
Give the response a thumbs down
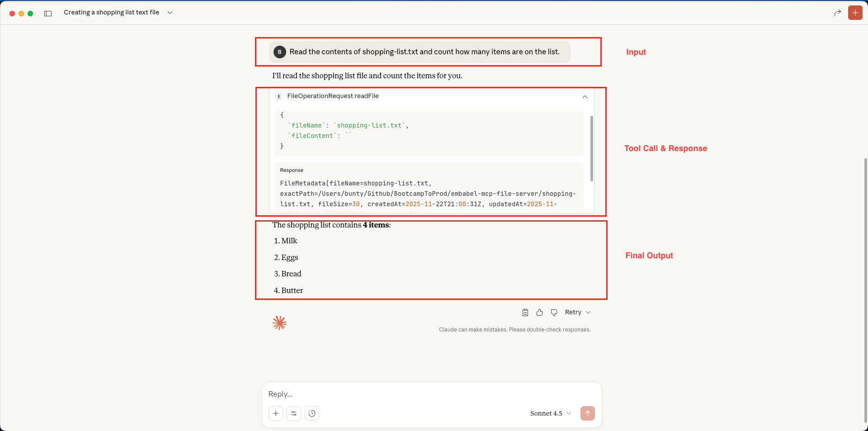pyautogui.click(x=554, y=313)
